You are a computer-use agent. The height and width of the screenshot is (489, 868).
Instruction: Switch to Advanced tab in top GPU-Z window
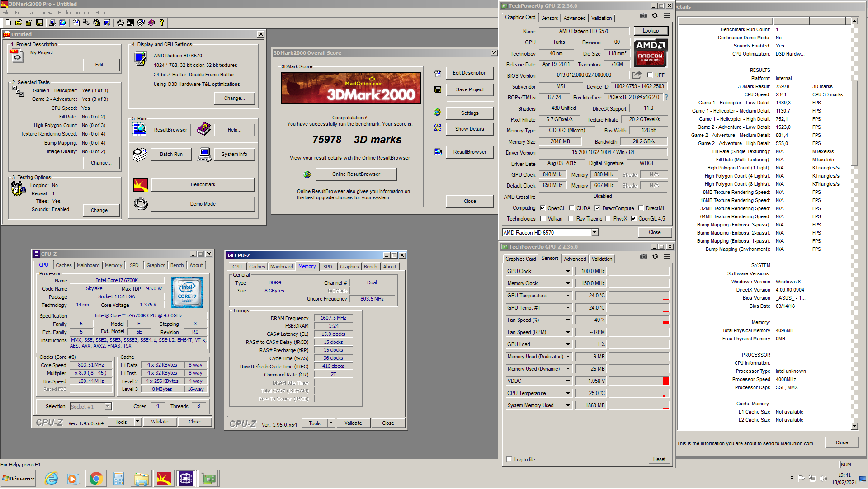coord(575,18)
